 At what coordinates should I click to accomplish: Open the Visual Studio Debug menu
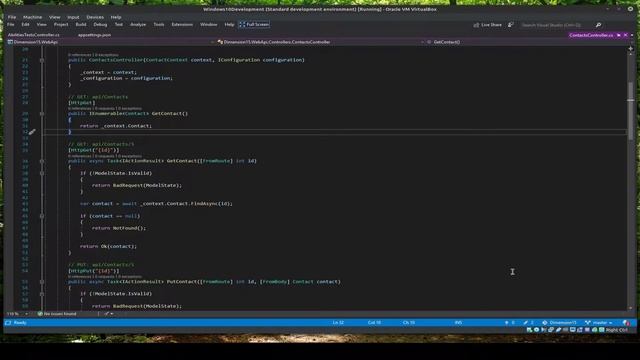(x=100, y=24)
